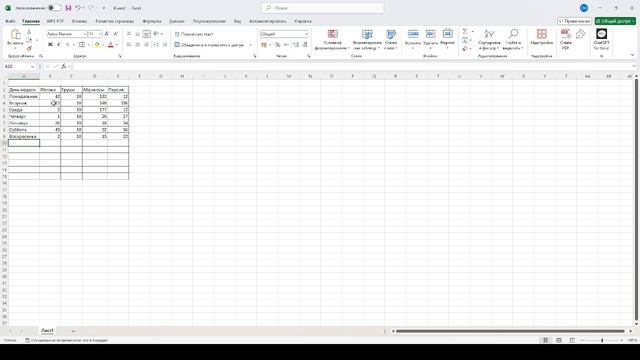Select the sheet tab at bottom
The height and width of the screenshot is (360, 640).
47,330
